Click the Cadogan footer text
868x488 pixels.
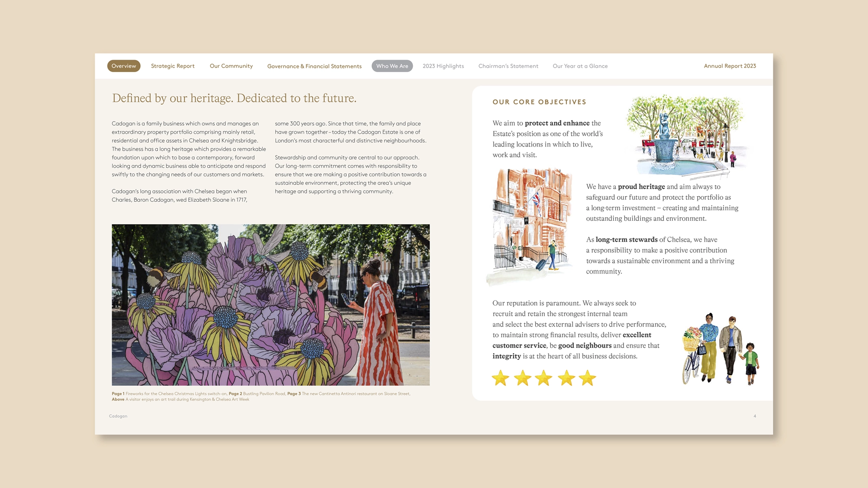coord(118,416)
